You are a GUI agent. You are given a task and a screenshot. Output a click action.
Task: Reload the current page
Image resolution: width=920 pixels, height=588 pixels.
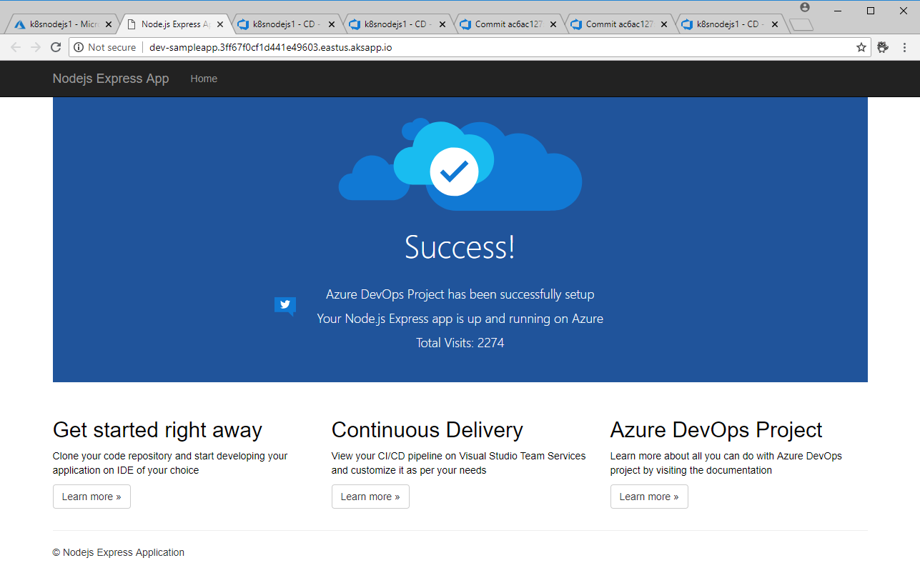pos(56,47)
